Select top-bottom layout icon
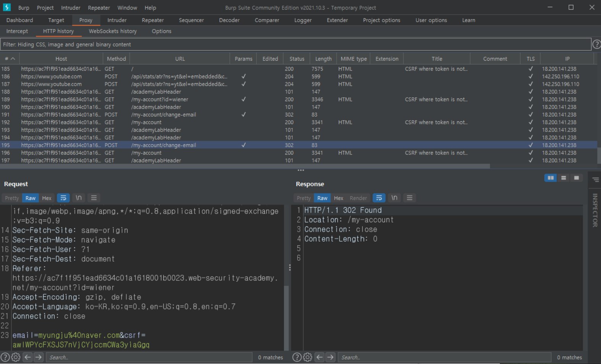The height and width of the screenshot is (364, 601). coord(564,178)
